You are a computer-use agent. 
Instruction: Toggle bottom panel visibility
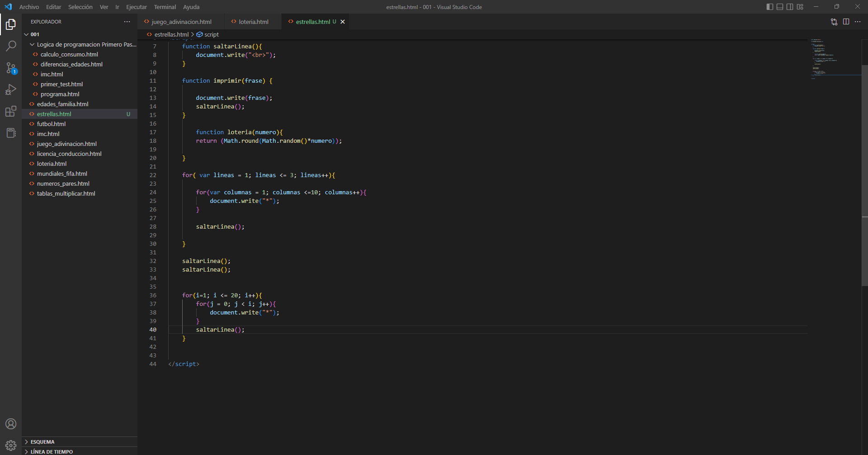pos(780,7)
